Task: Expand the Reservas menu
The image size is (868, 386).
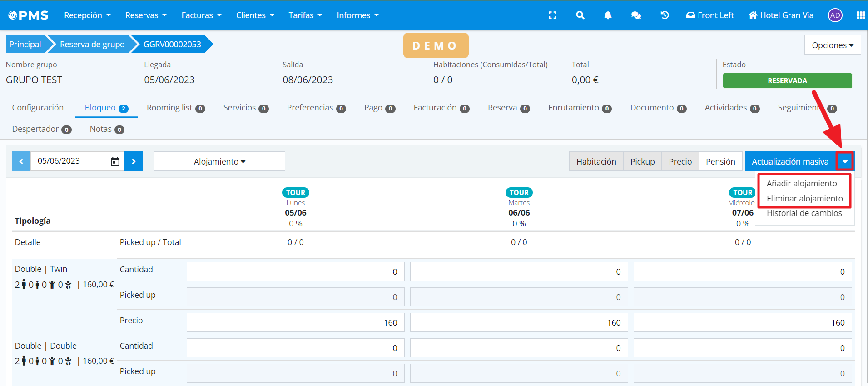Action: pyautogui.click(x=145, y=15)
